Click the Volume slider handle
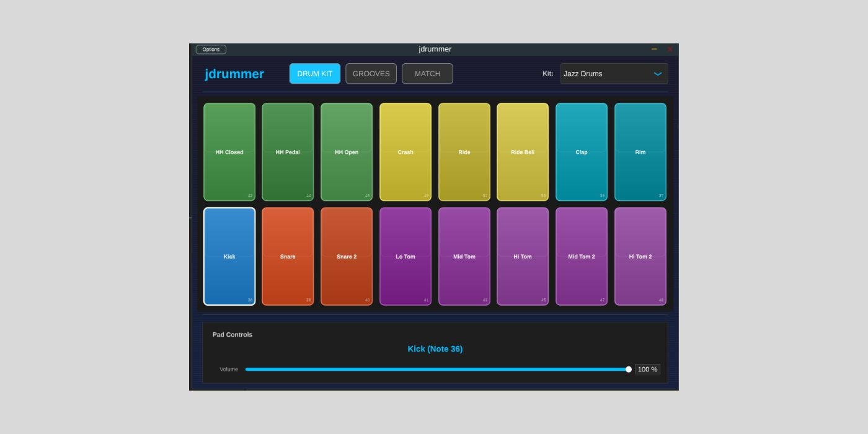Screen dimensions: 868x434 [x=629, y=370]
